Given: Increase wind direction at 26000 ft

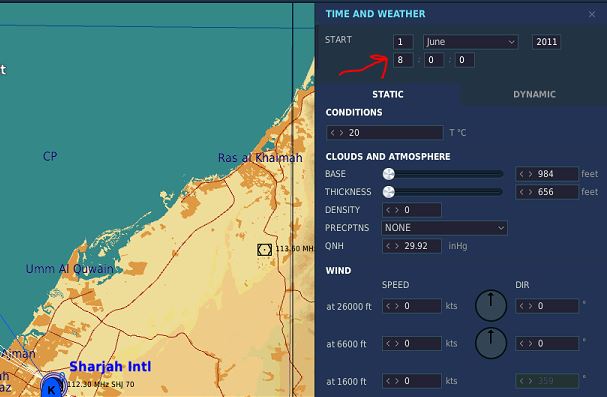Looking at the screenshot, I should pyautogui.click(x=530, y=306).
